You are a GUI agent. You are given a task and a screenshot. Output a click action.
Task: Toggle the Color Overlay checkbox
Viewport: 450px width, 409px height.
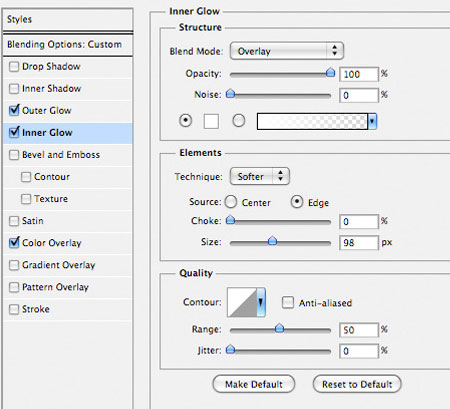click(x=14, y=242)
